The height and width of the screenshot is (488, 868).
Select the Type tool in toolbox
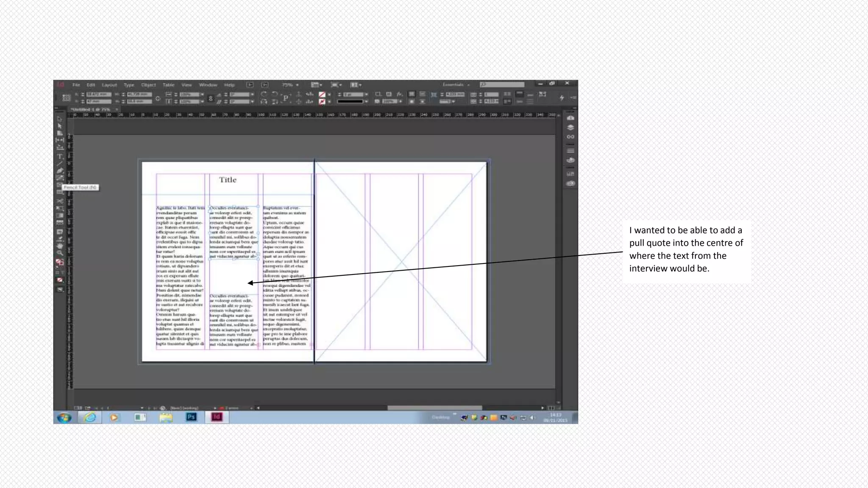pos(60,156)
